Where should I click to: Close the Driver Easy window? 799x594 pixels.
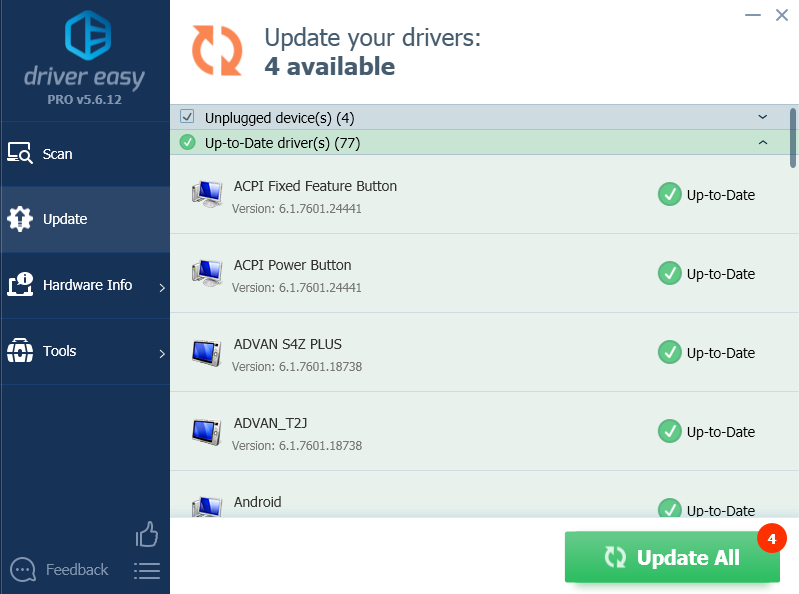[x=782, y=15]
